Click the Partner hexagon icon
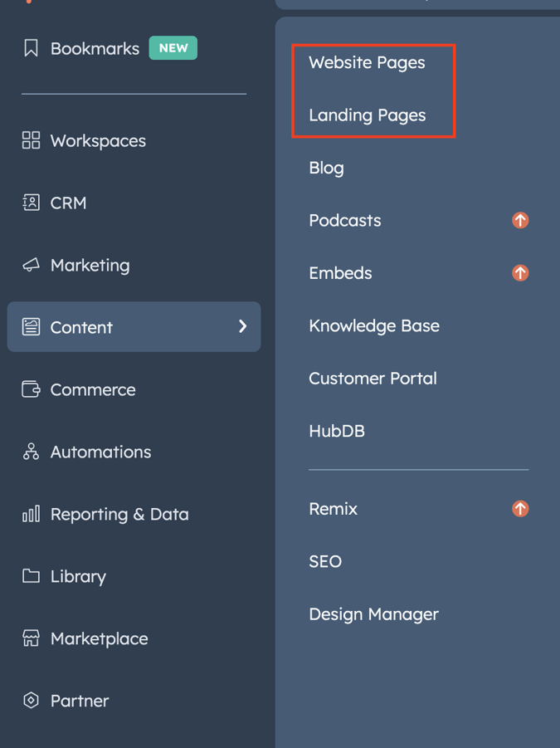Viewport: 560px width, 748px height. pos(31,701)
